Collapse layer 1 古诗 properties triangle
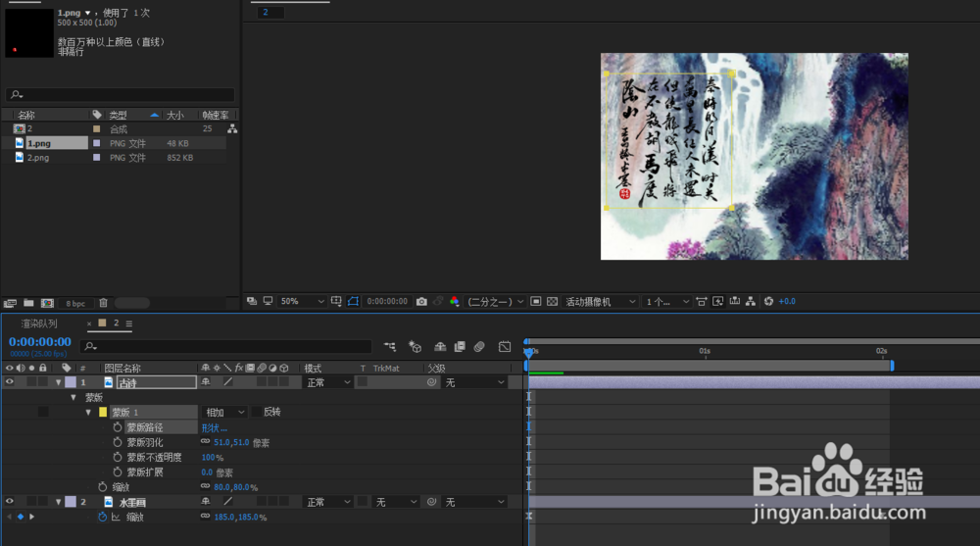Viewport: 980px width, 546px height. pos(58,382)
